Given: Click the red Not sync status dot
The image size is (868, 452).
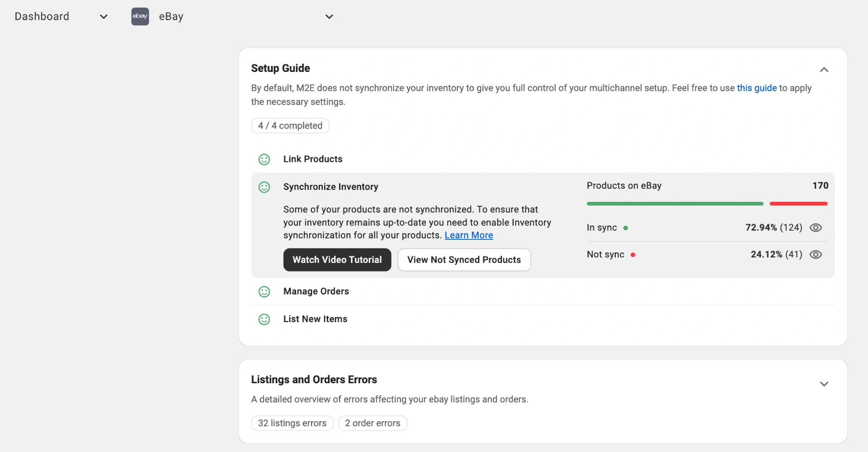Looking at the screenshot, I should tap(633, 255).
